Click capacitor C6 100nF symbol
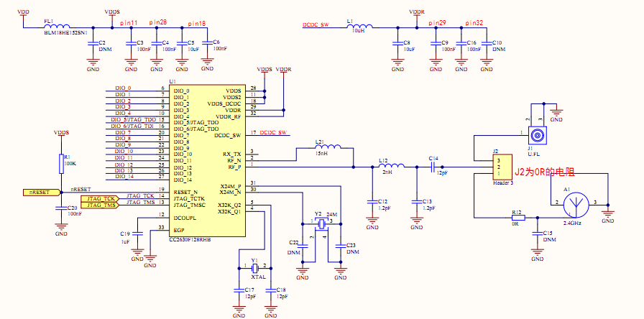This screenshot has height=319, width=644. 208,42
